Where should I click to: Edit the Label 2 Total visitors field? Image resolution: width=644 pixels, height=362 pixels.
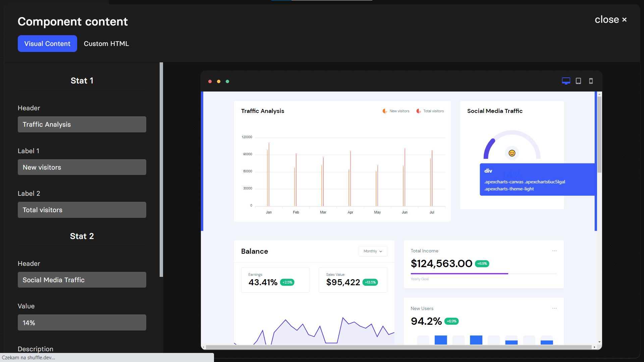click(82, 210)
